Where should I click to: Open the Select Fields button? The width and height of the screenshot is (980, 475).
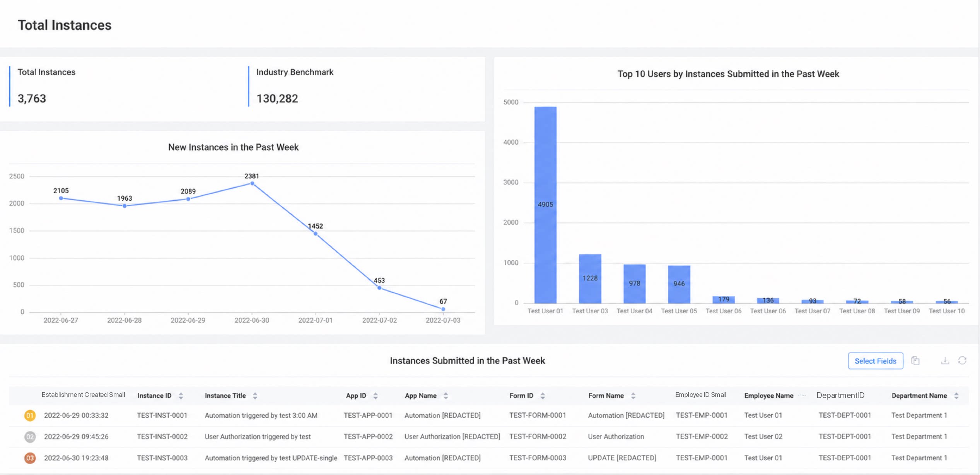(x=875, y=361)
